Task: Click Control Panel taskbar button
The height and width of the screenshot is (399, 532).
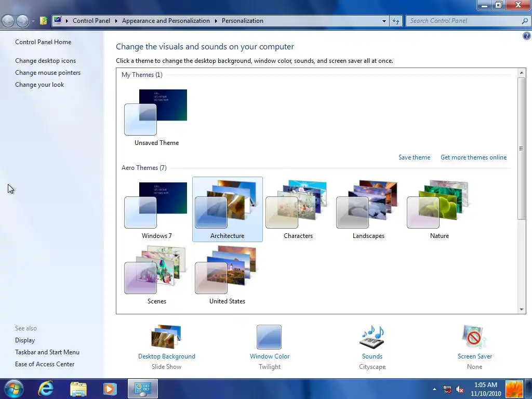Action: (142, 389)
